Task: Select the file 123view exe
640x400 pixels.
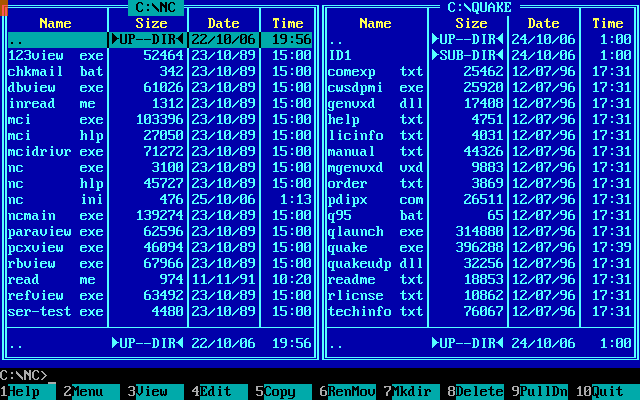Action: (x=160, y=56)
